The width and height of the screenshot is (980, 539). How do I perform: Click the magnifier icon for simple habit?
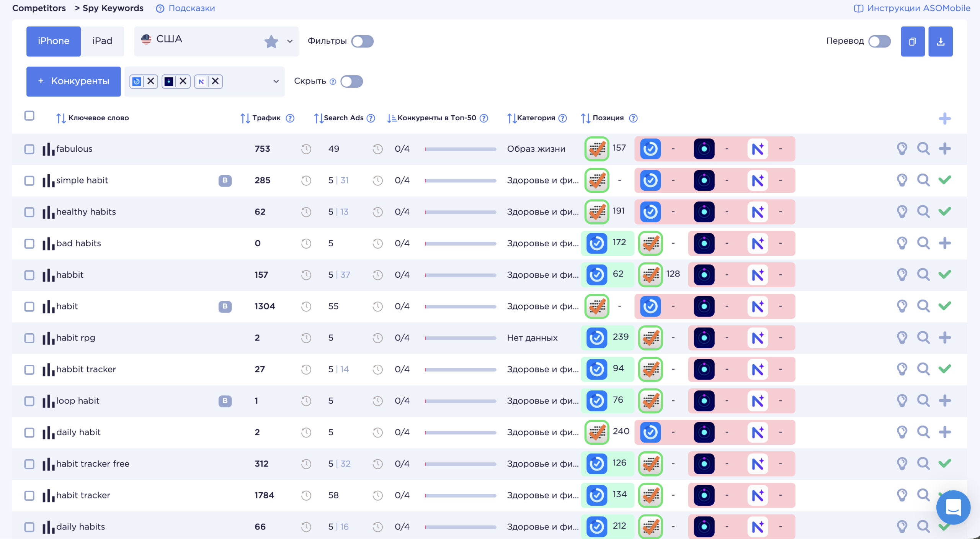tap(923, 180)
